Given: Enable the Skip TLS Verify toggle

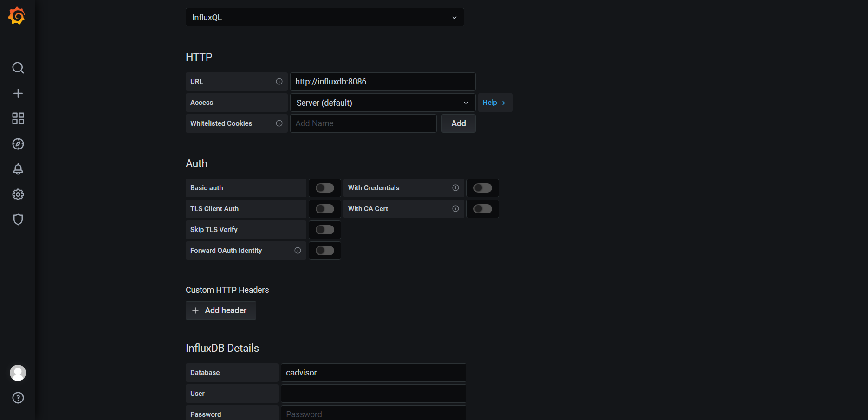Looking at the screenshot, I should point(325,230).
